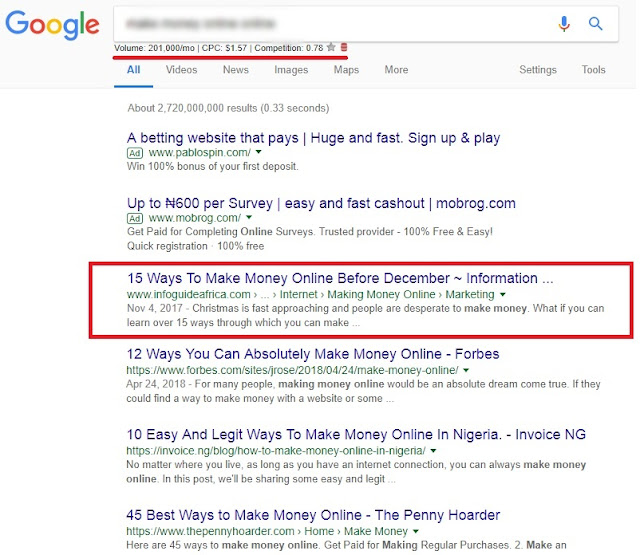Open search Tools

pos(593,70)
